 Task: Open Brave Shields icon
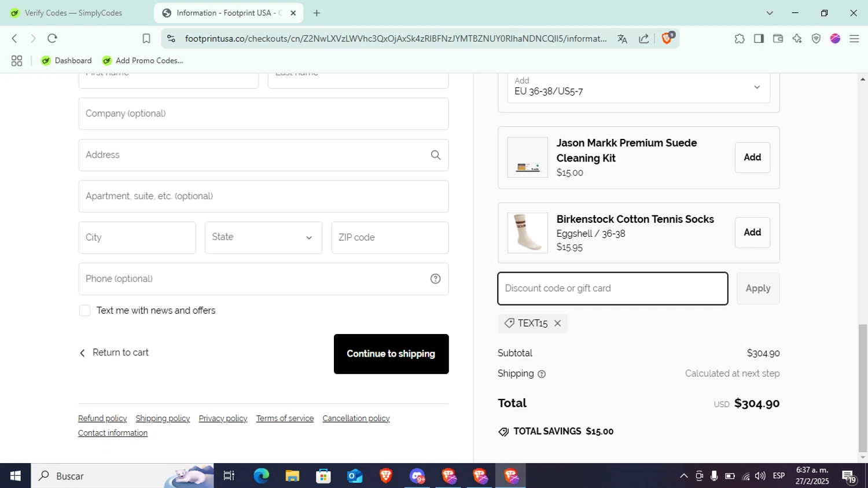(x=667, y=38)
